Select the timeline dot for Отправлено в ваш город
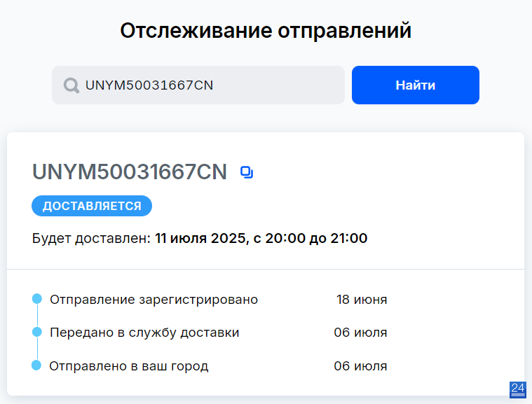Image resolution: width=532 pixels, height=404 pixels. coord(36,365)
